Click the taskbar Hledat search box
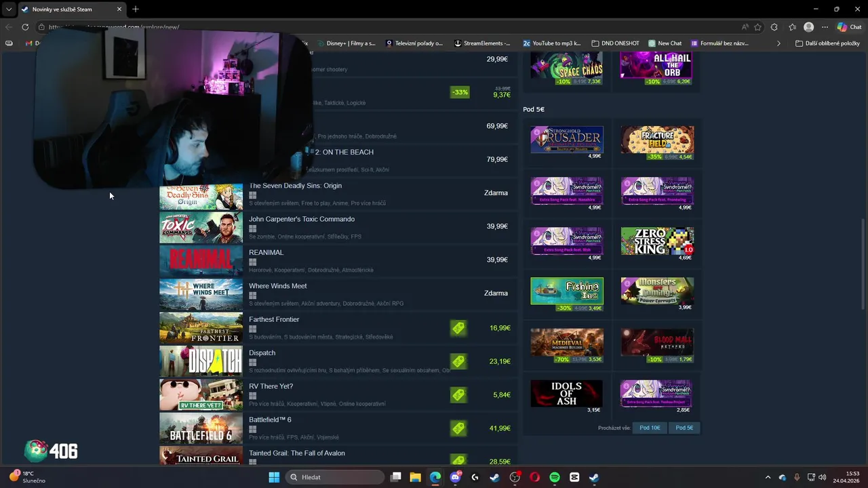The width and height of the screenshot is (868, 488). pos(336,477)
